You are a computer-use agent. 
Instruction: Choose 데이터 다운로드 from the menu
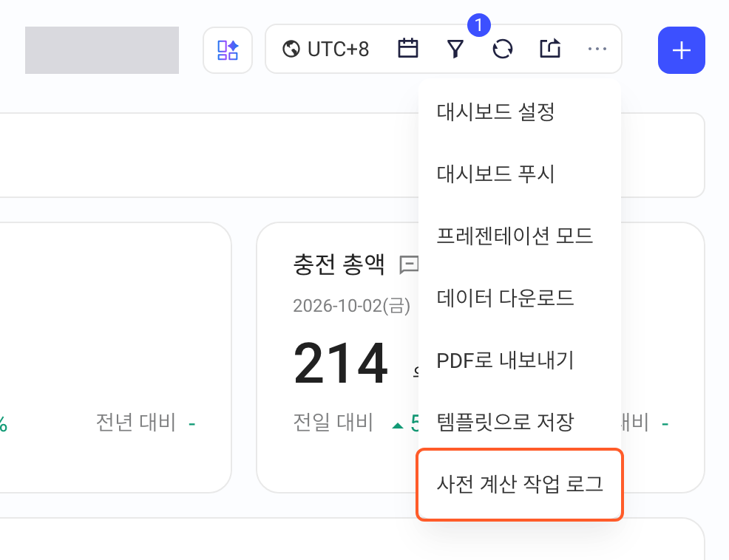[x=520, y=298]
